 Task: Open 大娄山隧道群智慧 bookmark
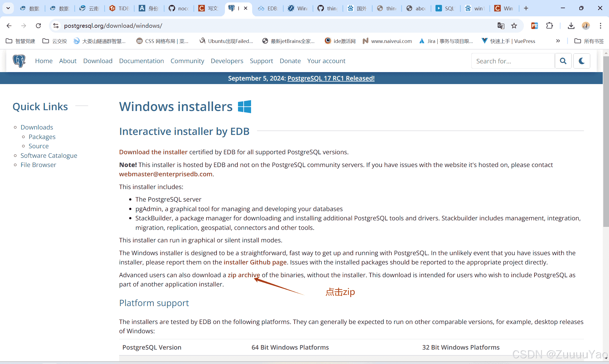tap(100, 41)
